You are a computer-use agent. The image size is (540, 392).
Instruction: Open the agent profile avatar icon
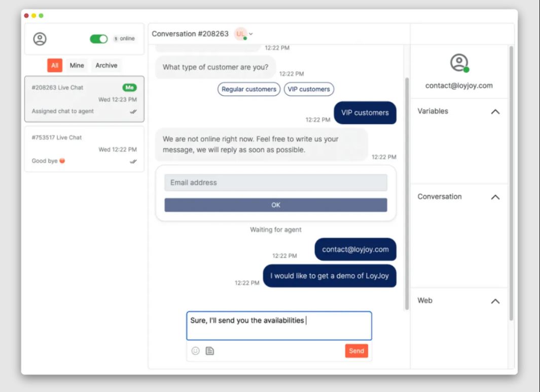tap(40, 39)
